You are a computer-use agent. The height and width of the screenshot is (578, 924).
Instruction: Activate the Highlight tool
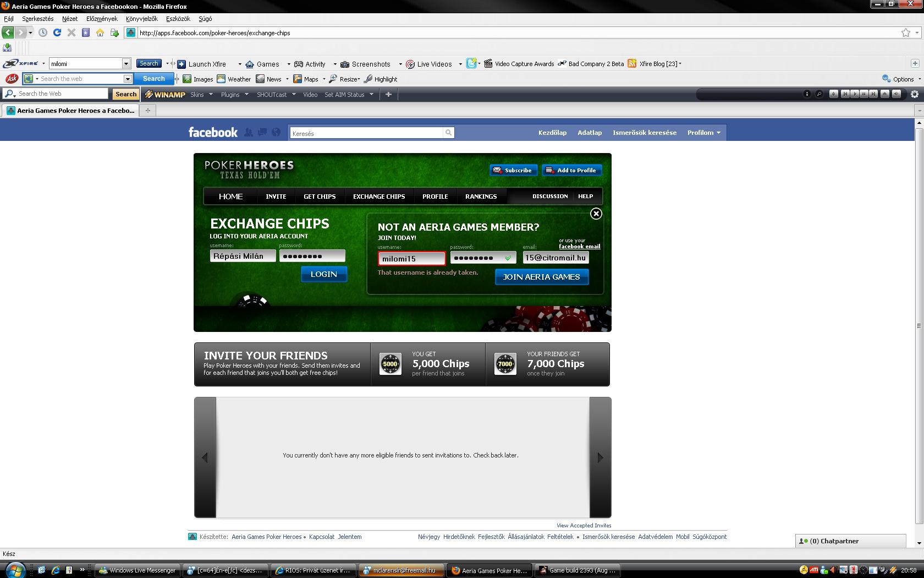tap(381, 79)
